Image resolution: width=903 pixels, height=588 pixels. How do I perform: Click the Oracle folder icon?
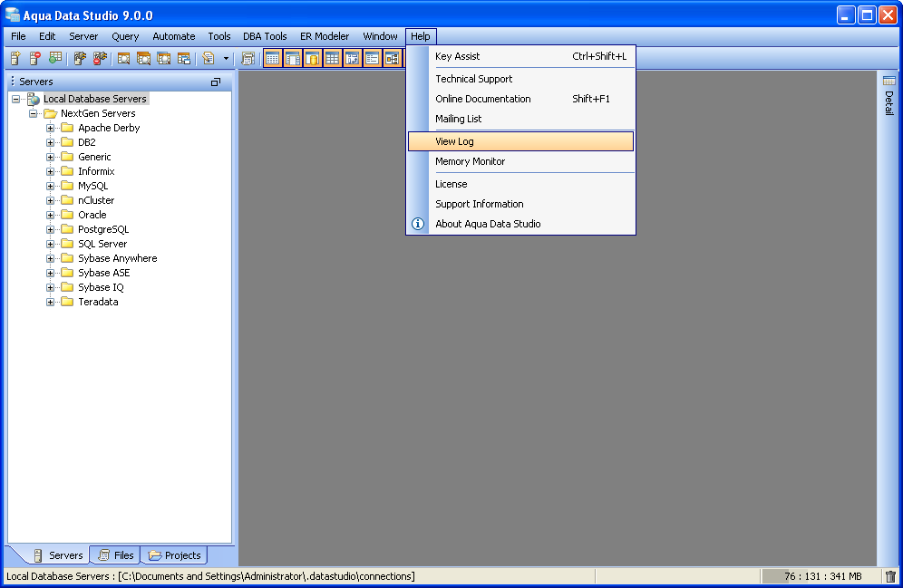67,215
